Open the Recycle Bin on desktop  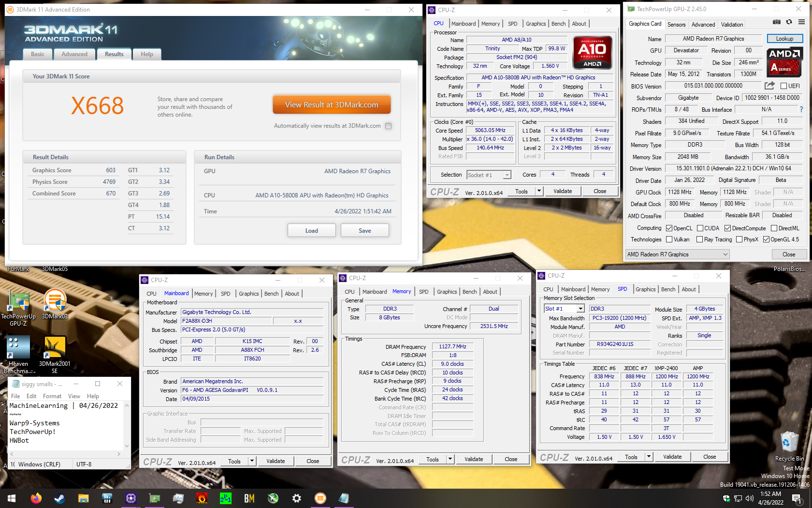pos(789,446)
